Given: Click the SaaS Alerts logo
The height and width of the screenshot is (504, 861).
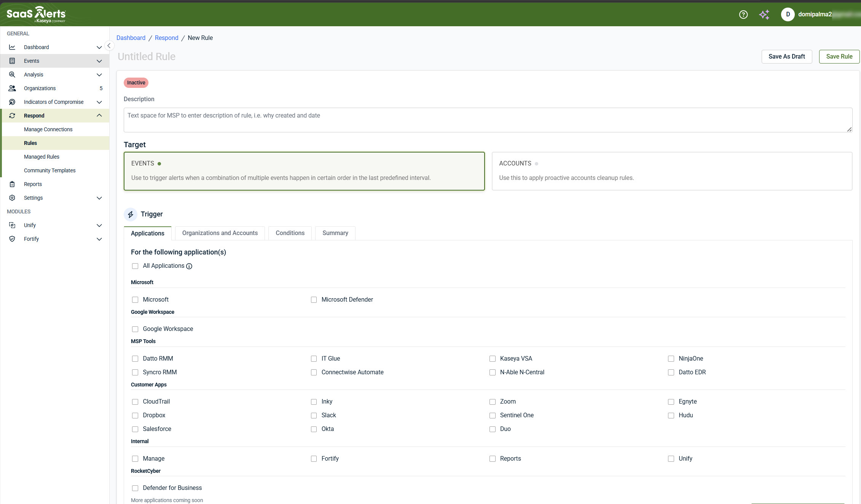Looking at the screenshot, I should pos(36,14).
